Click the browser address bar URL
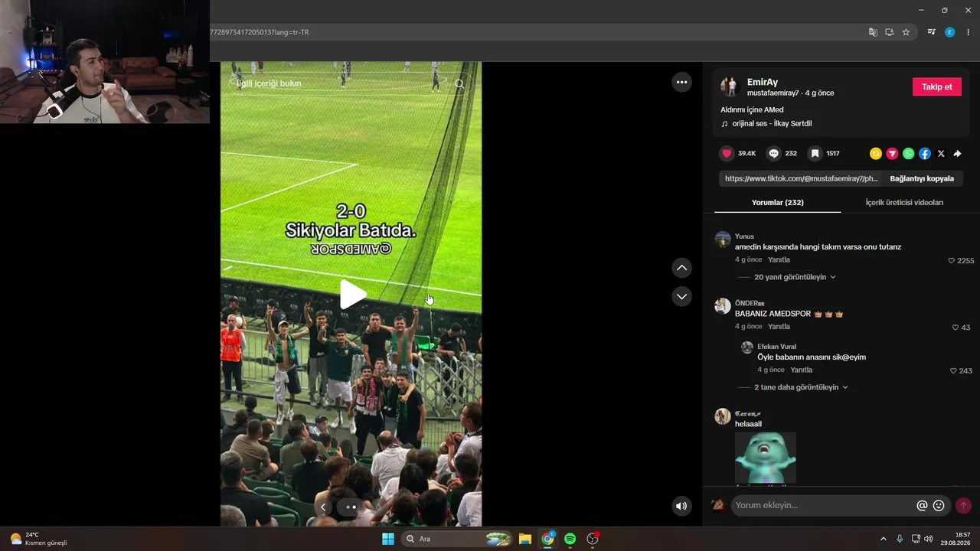The height and width of the screenshot is (551, 980). click(260, 32)
